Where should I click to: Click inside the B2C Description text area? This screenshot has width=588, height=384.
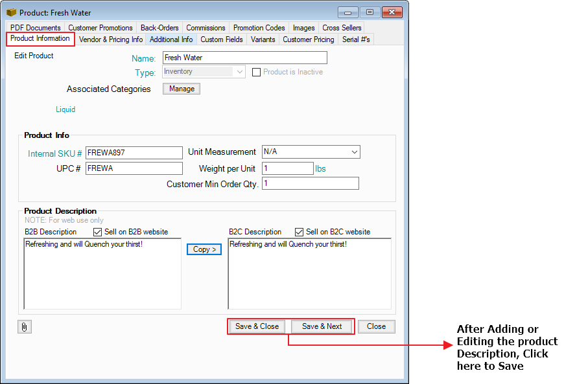(x=309, y=274)
